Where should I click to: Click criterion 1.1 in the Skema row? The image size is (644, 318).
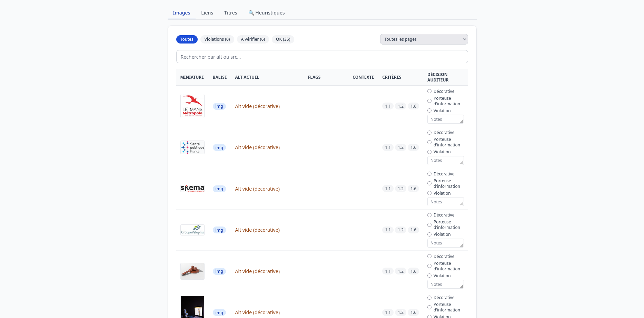388,189
